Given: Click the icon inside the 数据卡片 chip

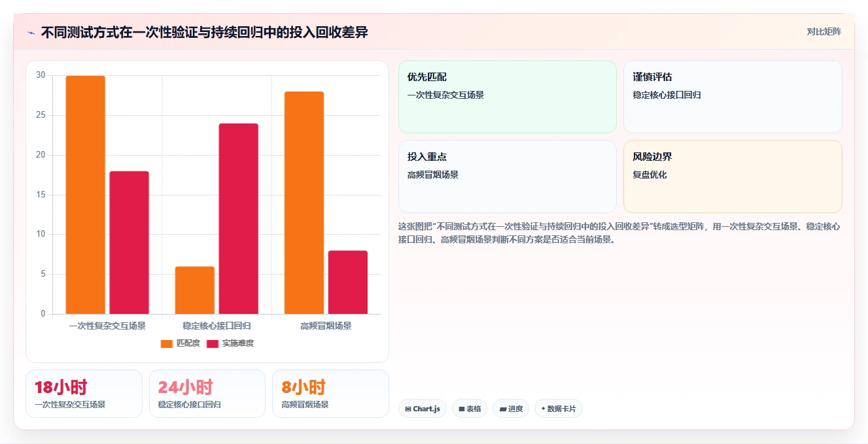Looking at the screenshot, I should (544, 409).
